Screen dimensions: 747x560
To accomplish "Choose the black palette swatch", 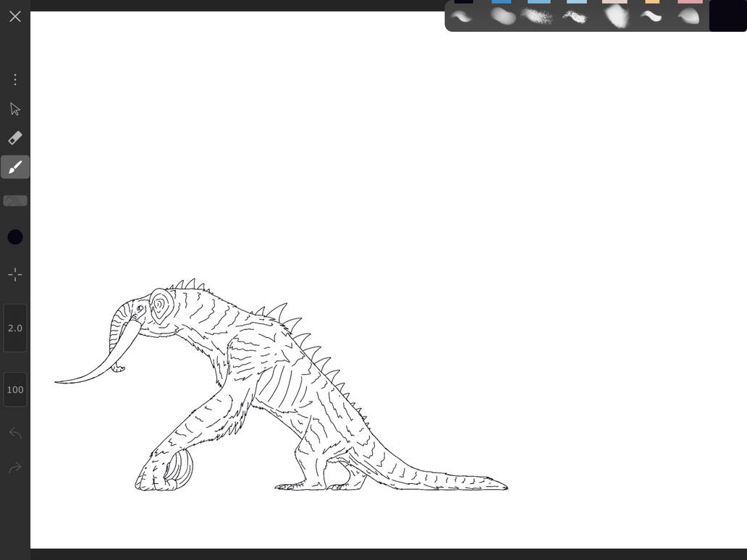I will [x=463, y=2].
